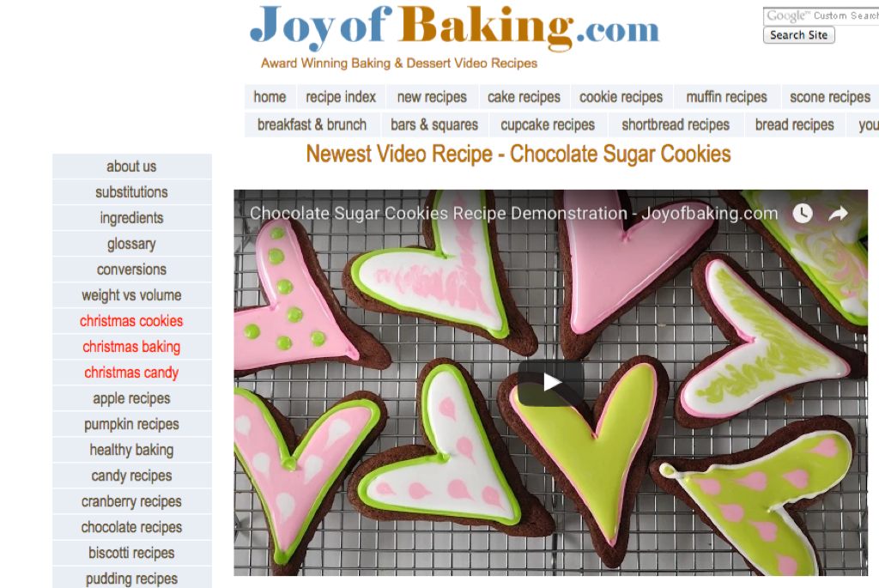
Task: Go to cake recipes page
Action: pyautogui.click(x=524, y=97)
